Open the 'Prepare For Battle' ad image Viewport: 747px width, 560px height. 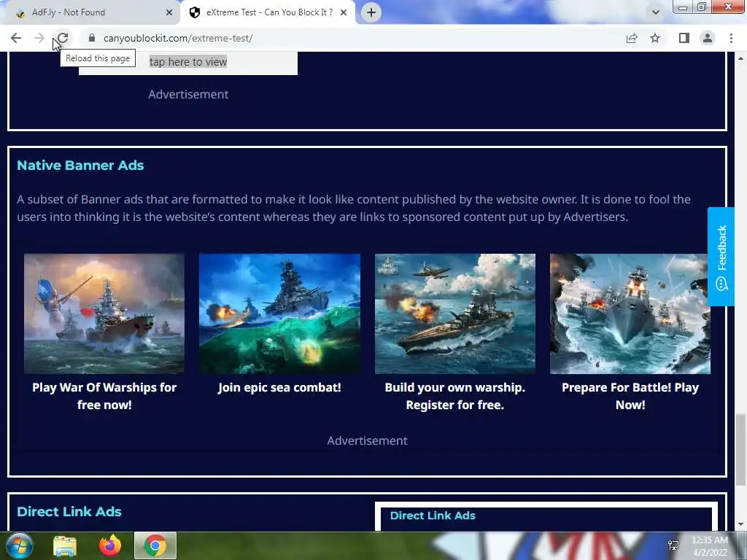pyautogui.click(x=630, y=314)
